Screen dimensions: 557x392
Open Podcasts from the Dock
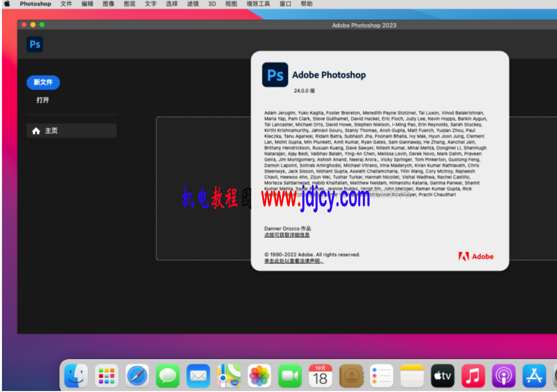point(504,376)
